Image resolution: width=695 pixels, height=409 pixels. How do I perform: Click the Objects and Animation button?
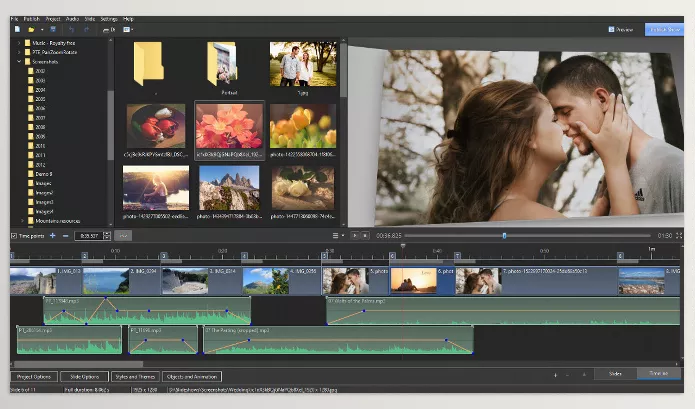pos(192,377)
